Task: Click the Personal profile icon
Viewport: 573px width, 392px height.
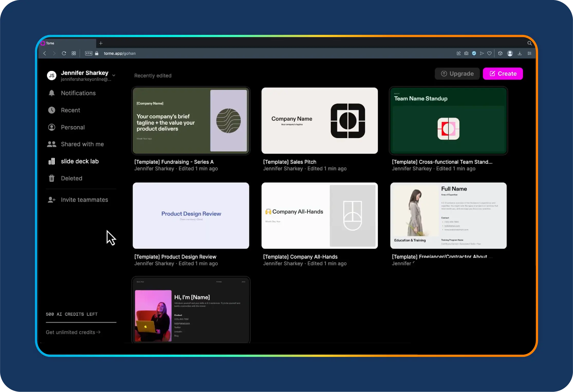Action: [52, 127]
